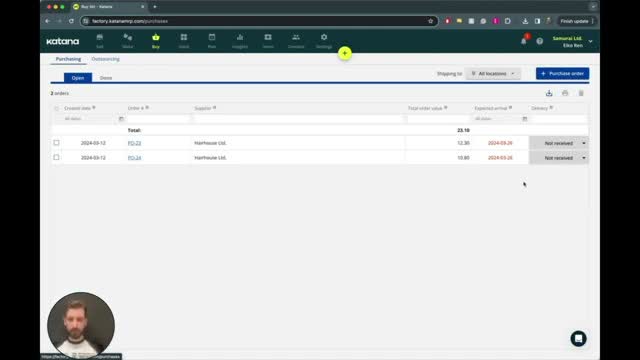The height and width of the screenshot is (360, 640).
Task: Select the Done orders tab
Action: (x=106, y=78)
